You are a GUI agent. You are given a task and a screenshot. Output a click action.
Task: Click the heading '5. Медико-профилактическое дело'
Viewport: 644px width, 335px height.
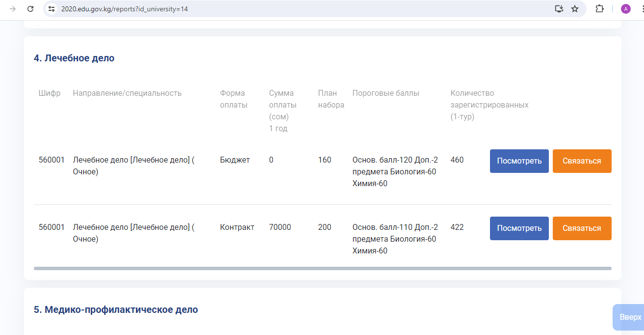point(116,309)
